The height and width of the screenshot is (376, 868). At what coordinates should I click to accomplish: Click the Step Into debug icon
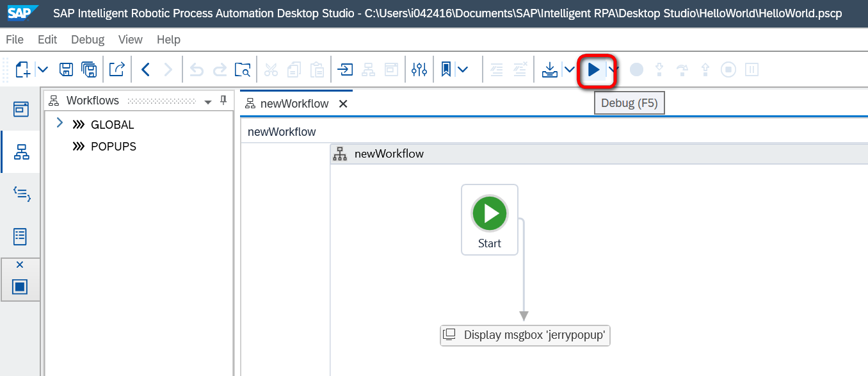[x=659, y=69]
